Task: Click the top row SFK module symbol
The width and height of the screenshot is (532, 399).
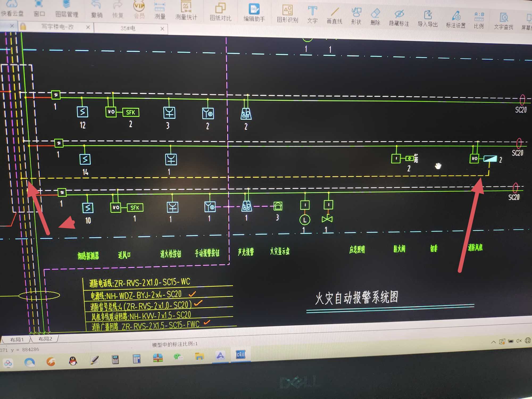Action: 130,112
